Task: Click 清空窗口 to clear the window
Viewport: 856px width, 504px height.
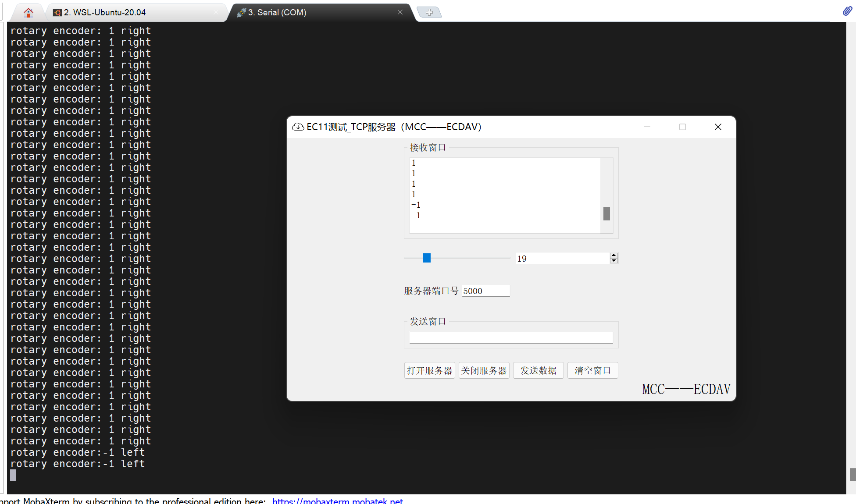Action: click(592, 370)
